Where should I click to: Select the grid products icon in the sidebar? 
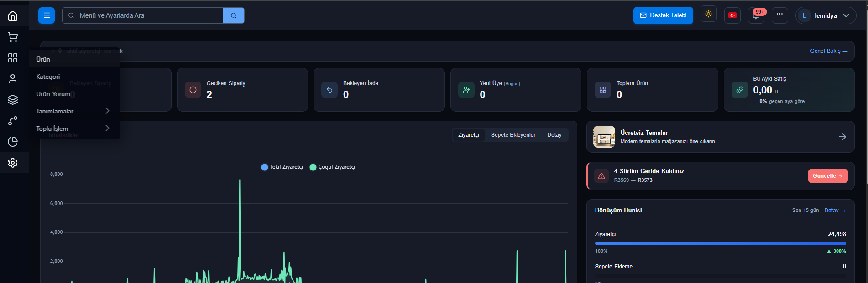[13, 58]
